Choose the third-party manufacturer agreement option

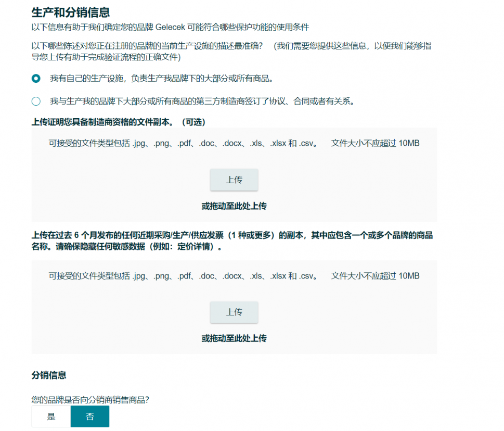click(35, 102)
